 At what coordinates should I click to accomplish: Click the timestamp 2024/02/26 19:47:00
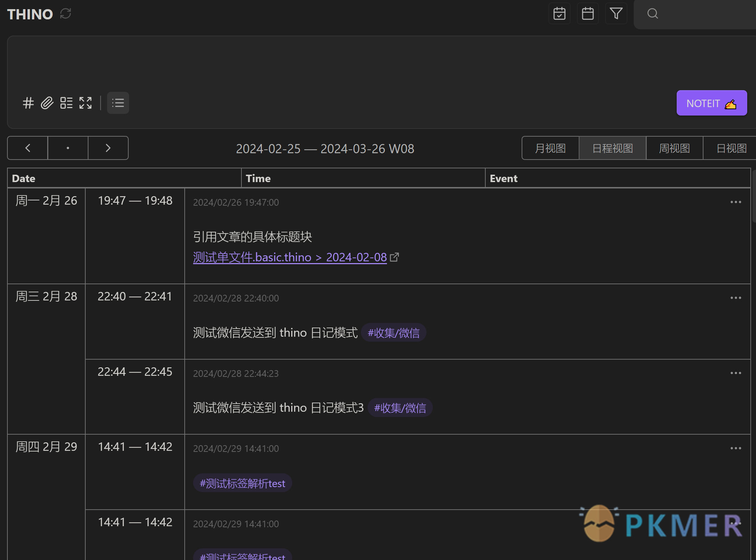pos(236,203)
